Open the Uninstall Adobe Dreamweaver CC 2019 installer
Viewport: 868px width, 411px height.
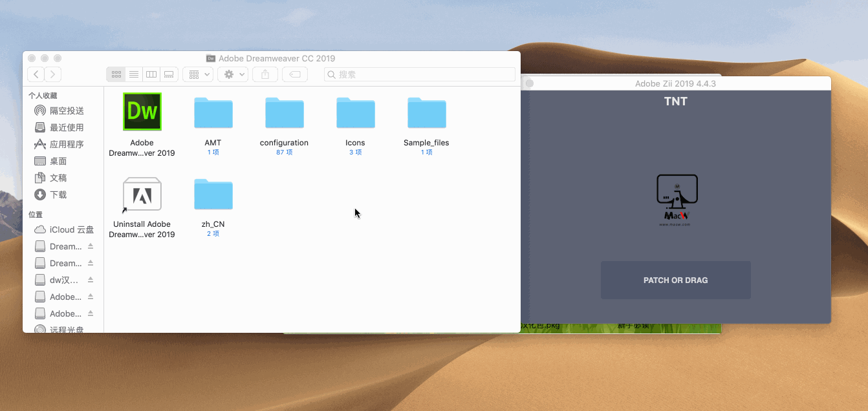coord(142,193)
